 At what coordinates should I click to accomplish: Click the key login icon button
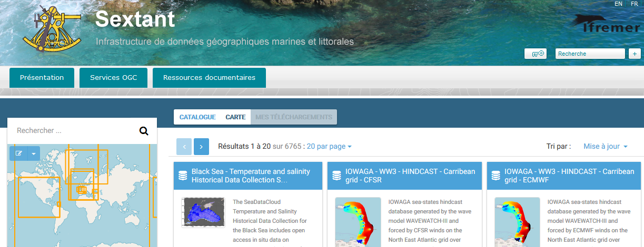click(536, 54)
